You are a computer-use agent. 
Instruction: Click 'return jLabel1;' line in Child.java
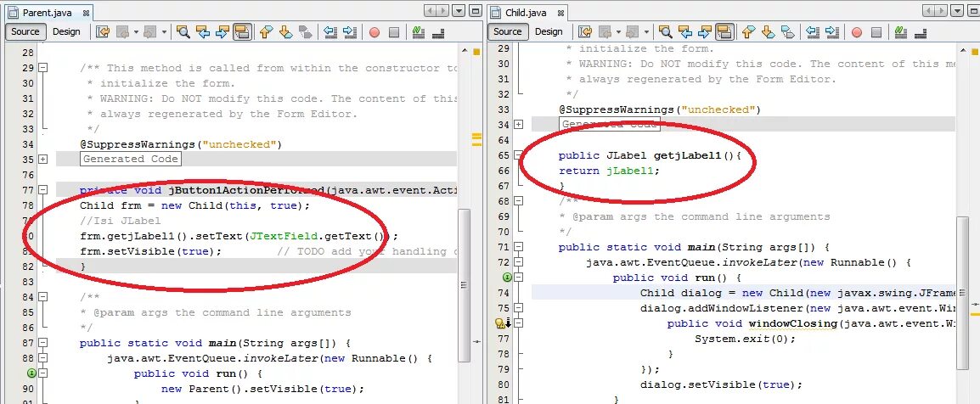point(609,171)
